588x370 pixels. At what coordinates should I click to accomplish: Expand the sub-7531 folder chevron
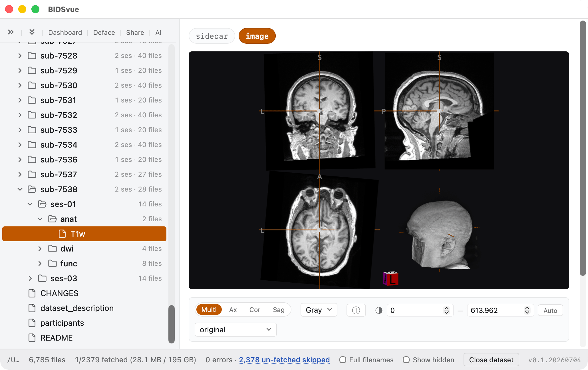pos(20,100)
